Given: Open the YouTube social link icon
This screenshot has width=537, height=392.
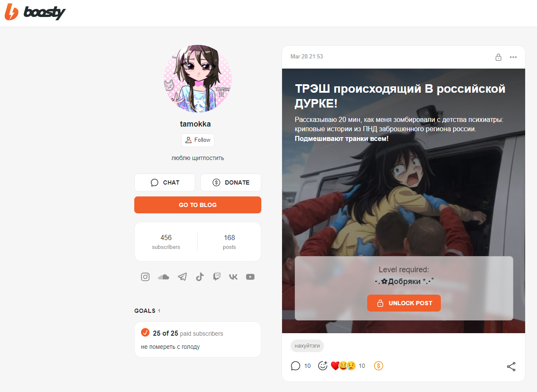Looking at the screenshot, I should click(x=250, y=277).
